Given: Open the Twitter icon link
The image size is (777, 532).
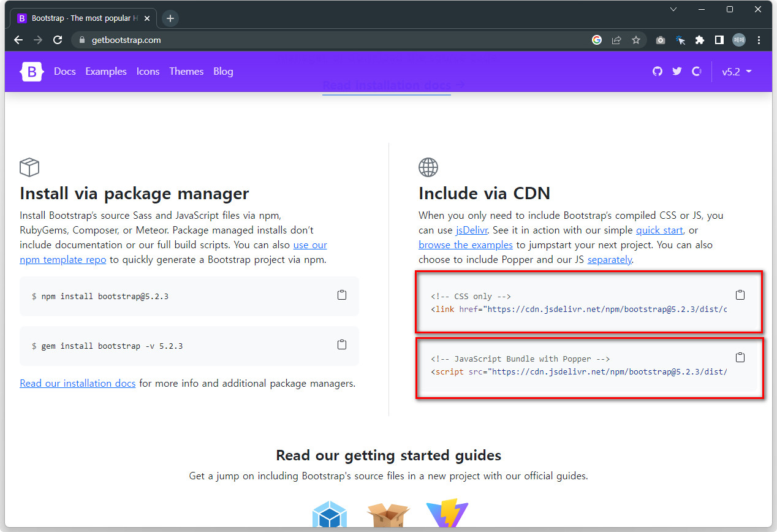Looking at the screenshot, I should [x=677, y=72].
